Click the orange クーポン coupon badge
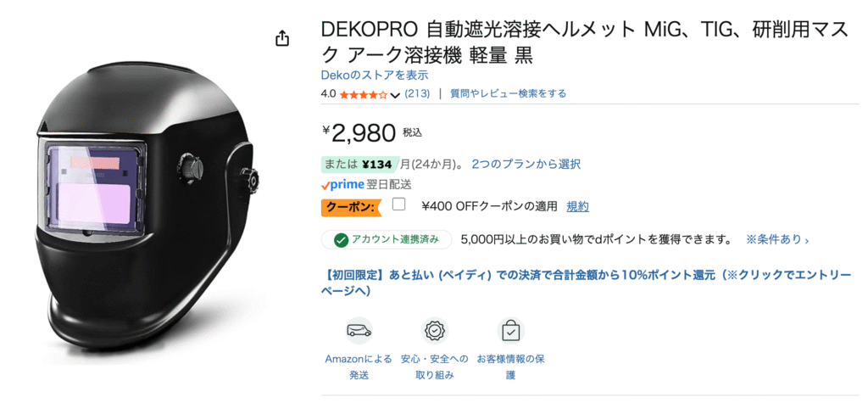Screen dimensions: 868x403 pyautogui.click(x=350, y=207)
